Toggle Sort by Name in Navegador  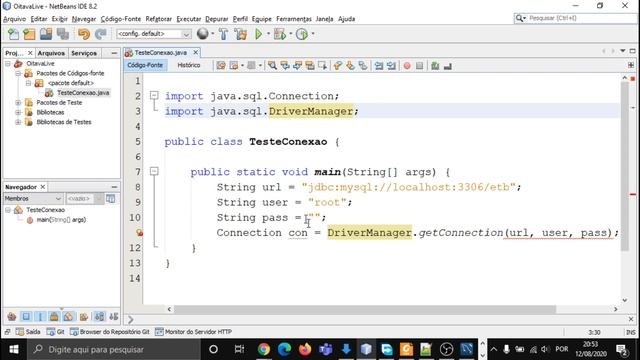click(x=99, y=317)
